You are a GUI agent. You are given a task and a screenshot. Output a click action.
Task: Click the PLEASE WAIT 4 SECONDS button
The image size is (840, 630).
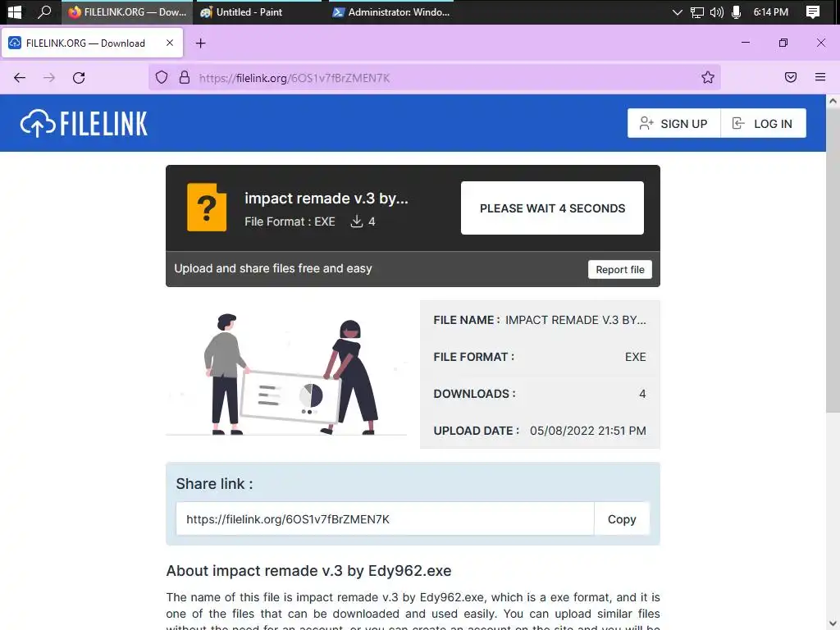[552, 208]
